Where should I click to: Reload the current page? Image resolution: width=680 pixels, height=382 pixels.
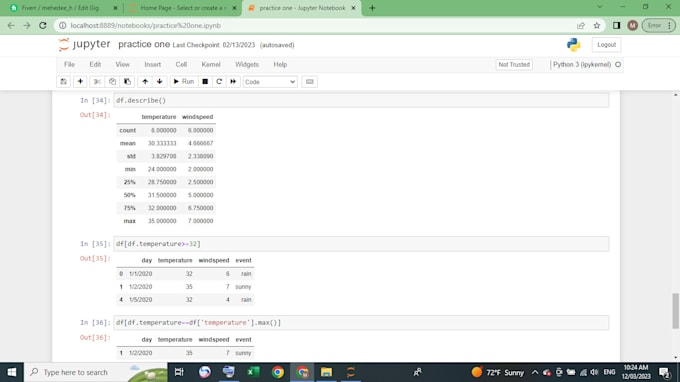(x=42, y=26)
